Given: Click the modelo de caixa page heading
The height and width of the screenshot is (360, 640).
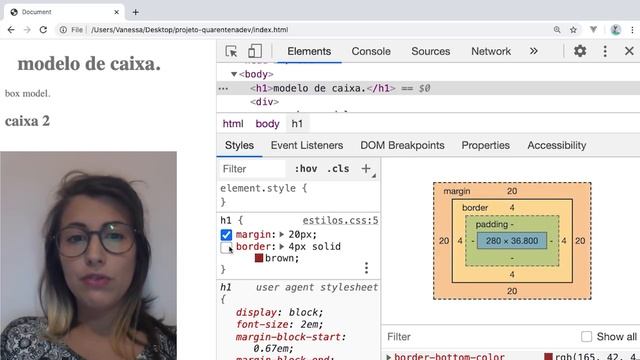Looking at the screenshot, I should coord(89,63).
